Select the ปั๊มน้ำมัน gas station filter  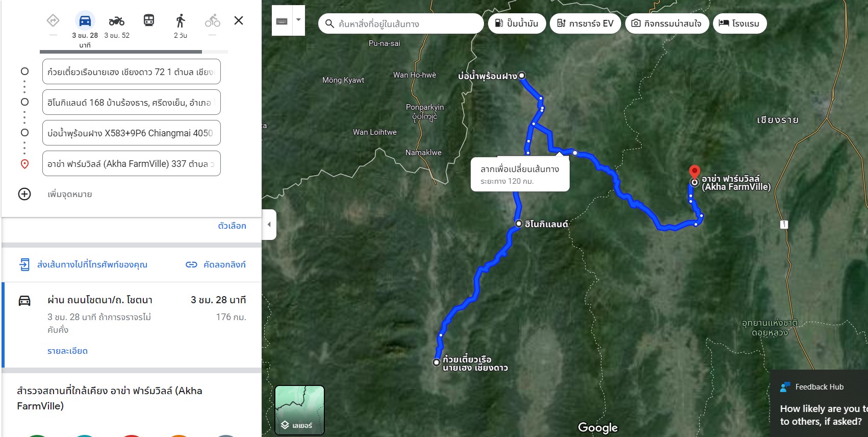(x=517, y=23)
